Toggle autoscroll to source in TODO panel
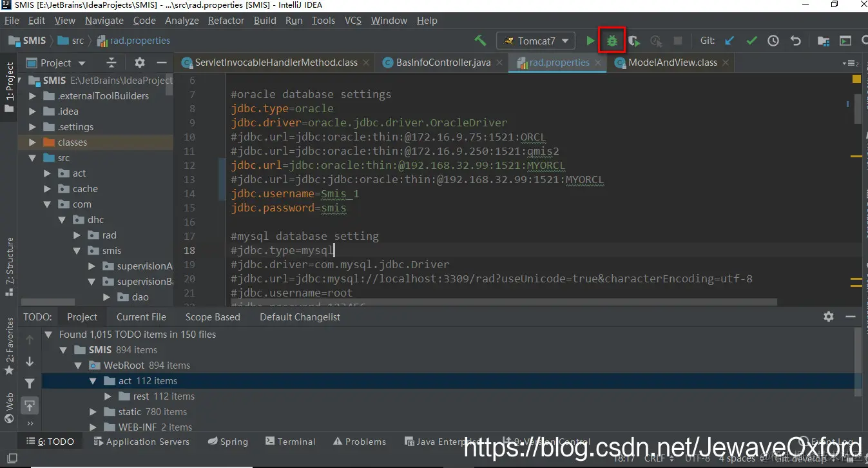The height and width of the screenshot is (468, 868). [x=30, y=405]
